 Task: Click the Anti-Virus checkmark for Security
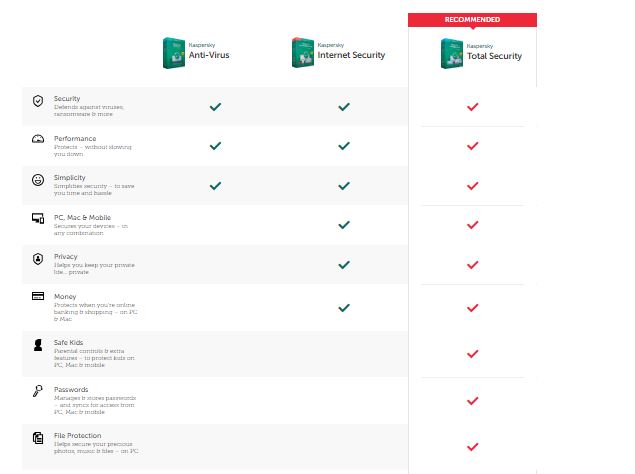click(215, 105)
